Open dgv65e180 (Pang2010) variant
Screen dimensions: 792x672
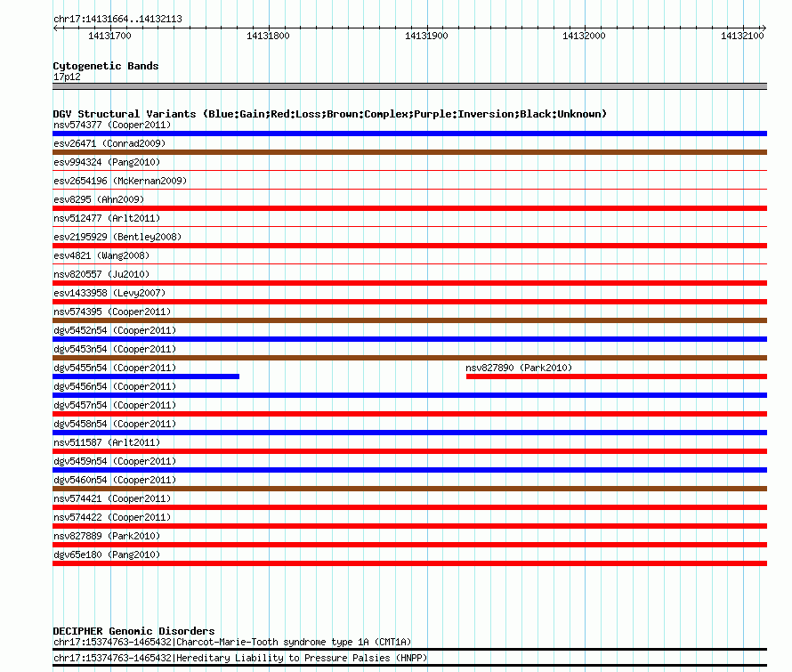pos(107,555)
